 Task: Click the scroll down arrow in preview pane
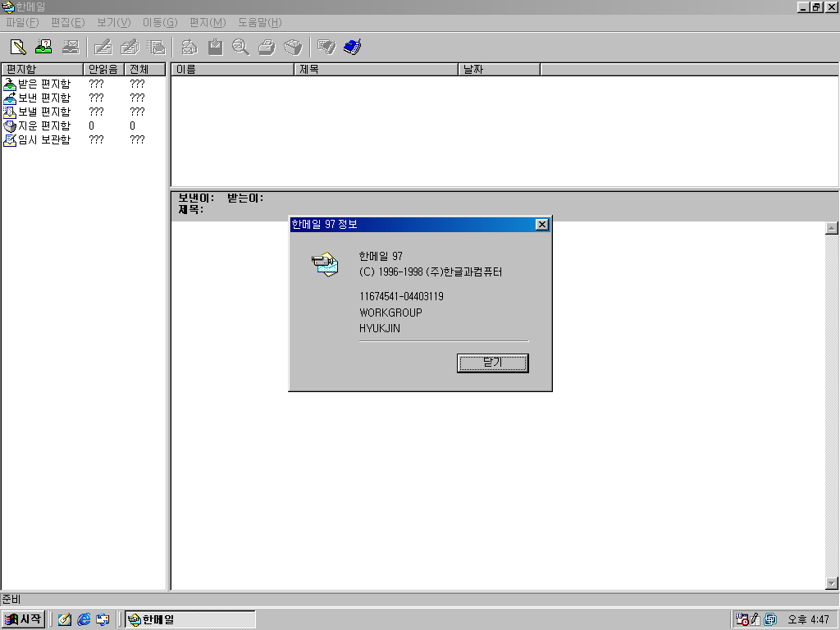coord(832,583)
